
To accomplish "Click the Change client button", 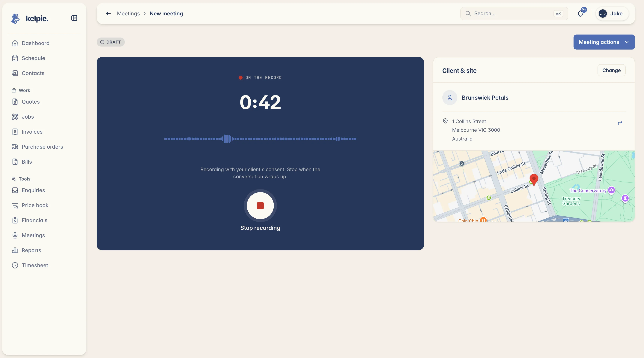I will point(611,70).
